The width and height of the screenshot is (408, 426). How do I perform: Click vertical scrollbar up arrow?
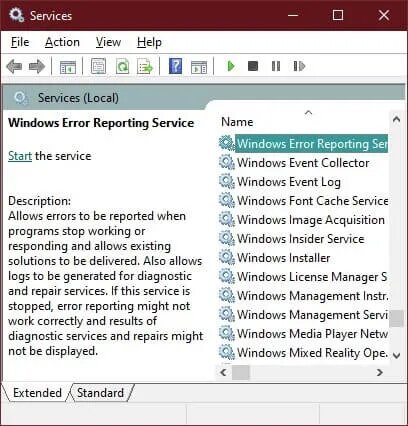click(x=396, y=119)
